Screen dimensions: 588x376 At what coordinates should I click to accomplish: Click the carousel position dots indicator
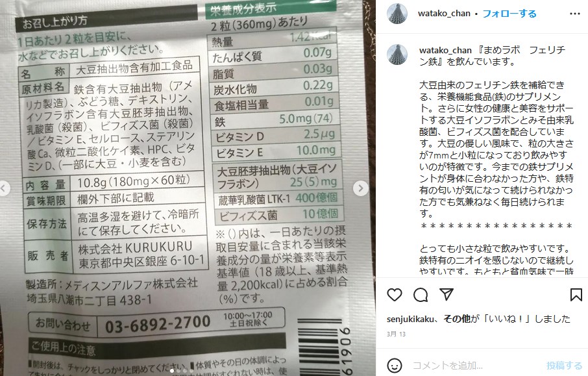click(x=182, y=370)
